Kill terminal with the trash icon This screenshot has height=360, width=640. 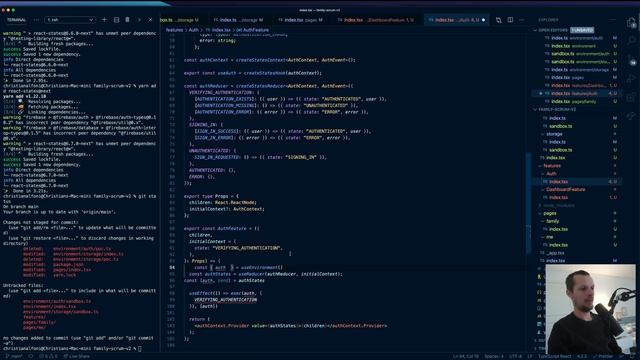(x=127, y=20)
